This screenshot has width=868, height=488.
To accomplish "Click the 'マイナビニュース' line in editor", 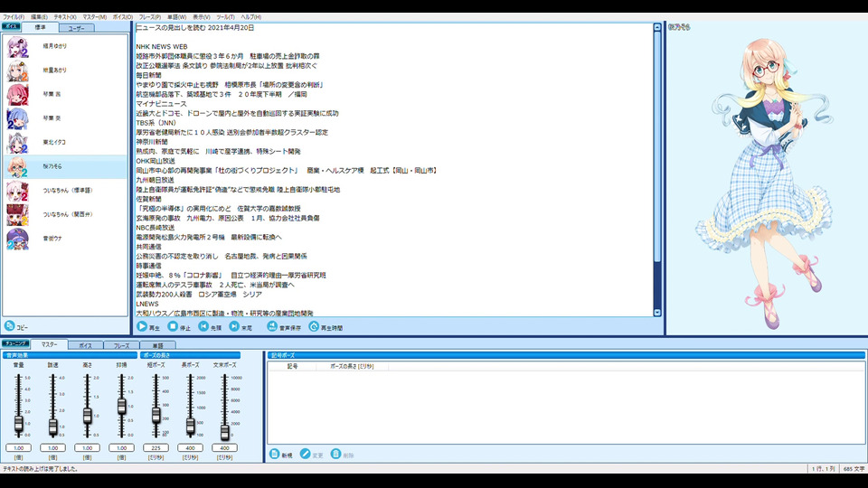I will coord(161,103).
